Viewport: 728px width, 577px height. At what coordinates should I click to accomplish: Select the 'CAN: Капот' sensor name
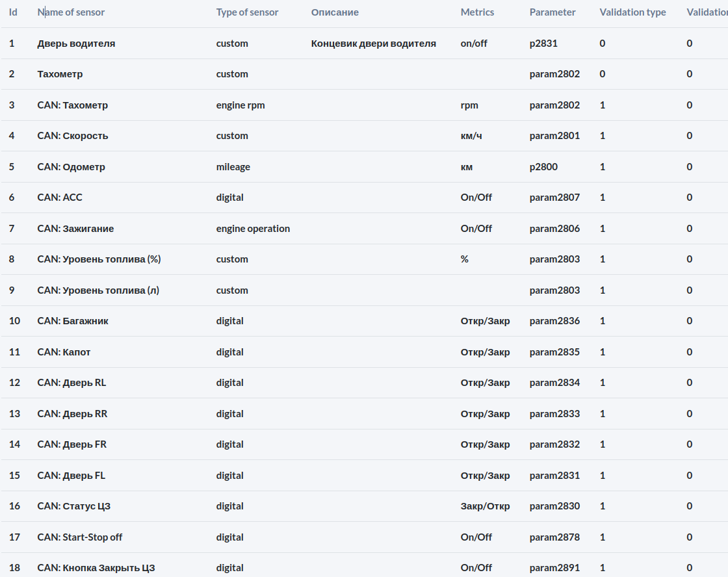[x=64, y=352]
